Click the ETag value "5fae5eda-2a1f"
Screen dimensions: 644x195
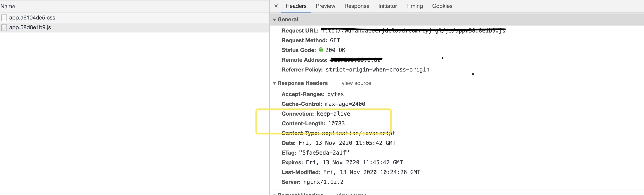pos(324,153)
